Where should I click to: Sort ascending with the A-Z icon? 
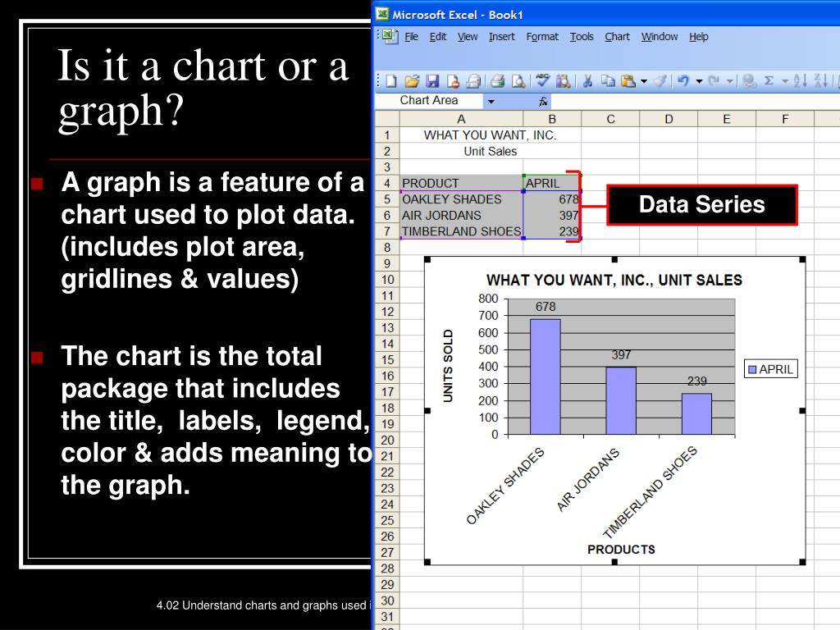pyautogui.click(x=800, y=81)
